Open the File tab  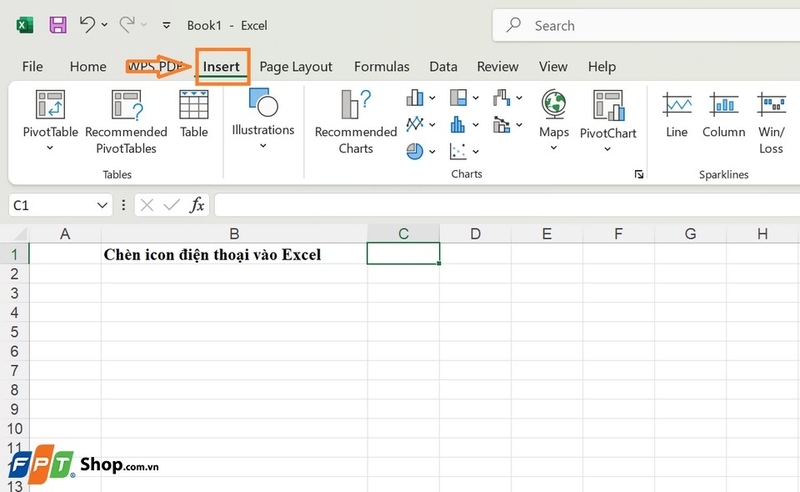(x=32, y=66)
